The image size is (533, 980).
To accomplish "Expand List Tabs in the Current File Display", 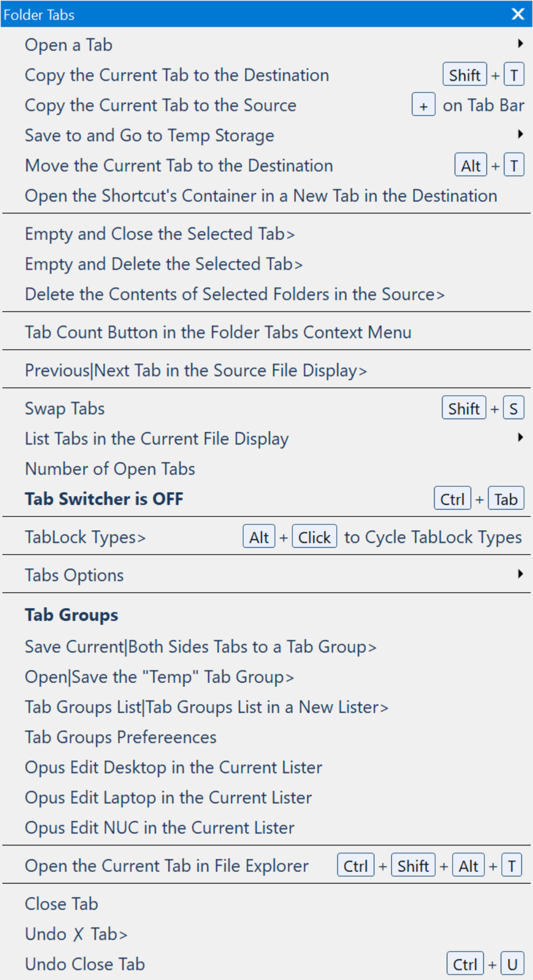I will pyautogui.click(x=157, y=439).
